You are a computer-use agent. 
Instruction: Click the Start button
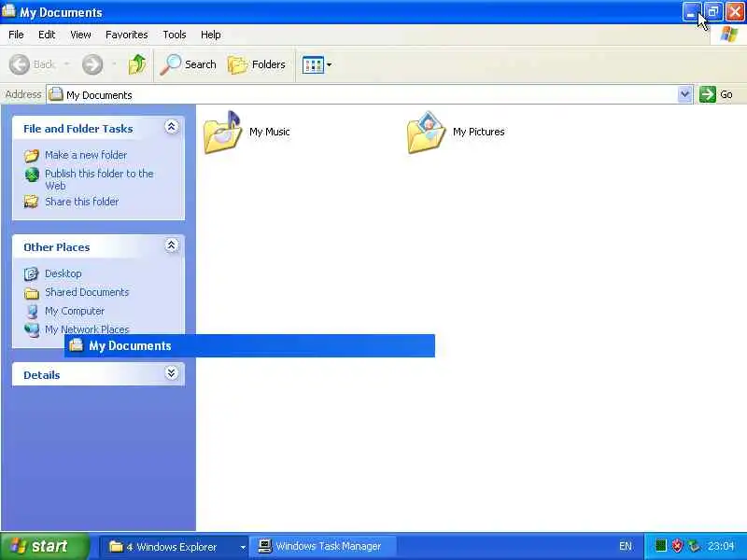pos(45,546)
